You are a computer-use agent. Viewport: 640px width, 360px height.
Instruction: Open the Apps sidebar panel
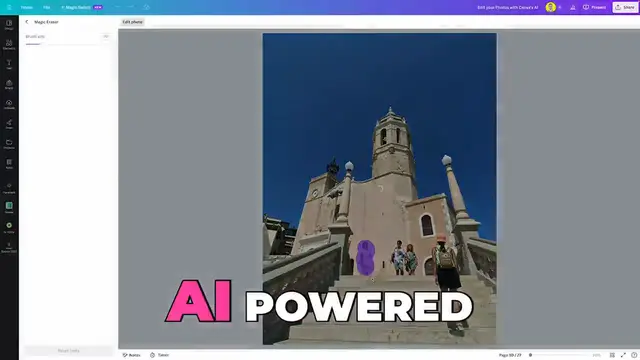9,164
